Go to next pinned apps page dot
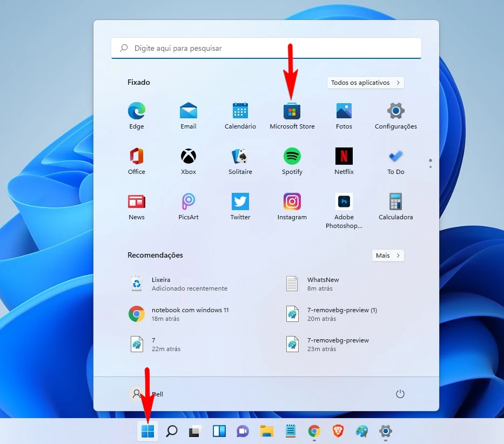This screenshot has width=504, height=444. [431, 167]
